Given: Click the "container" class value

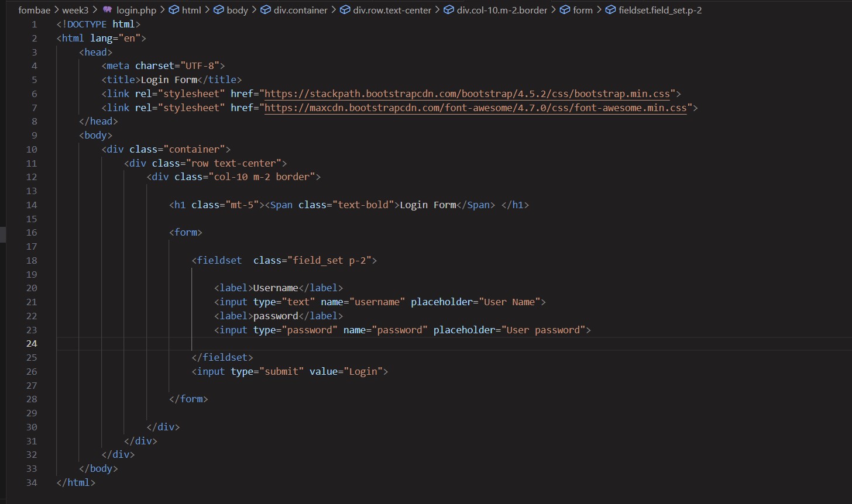Looking at the screenshot, I should pos(194,149).
